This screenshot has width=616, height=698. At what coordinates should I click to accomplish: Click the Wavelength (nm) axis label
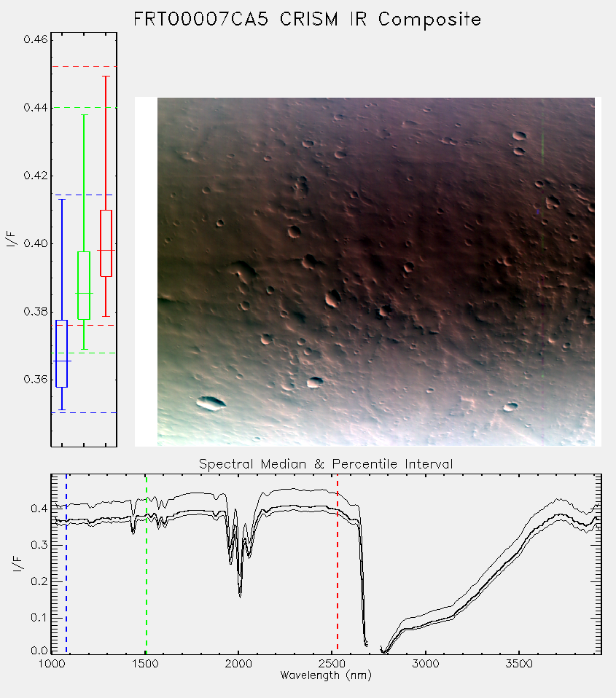326,675
